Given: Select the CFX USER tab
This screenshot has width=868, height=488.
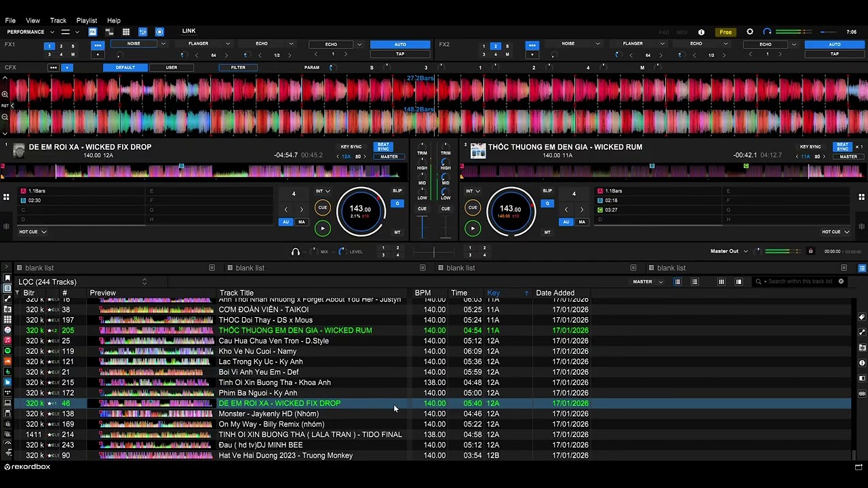Looking at the screenshot, I should (x=172, y=68).
